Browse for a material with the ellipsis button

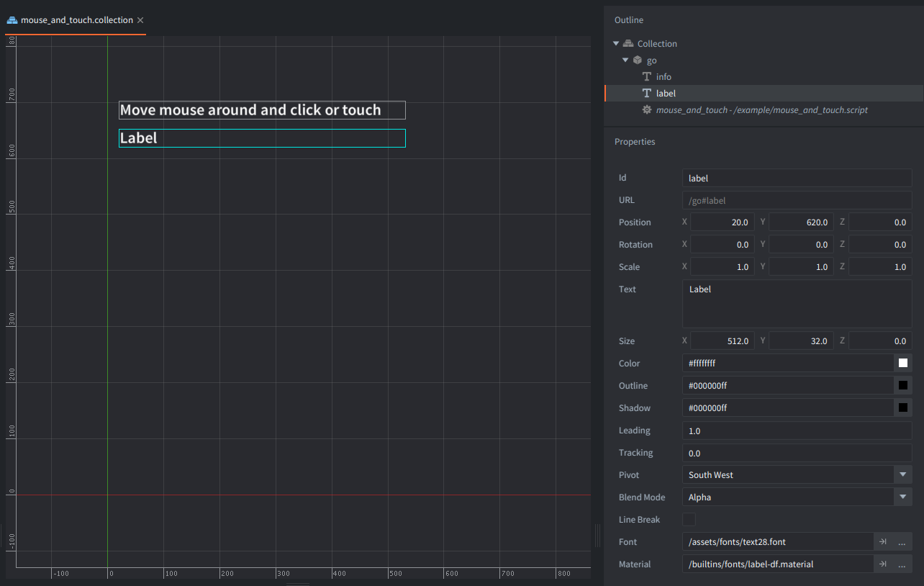click(x=902, y=564)
